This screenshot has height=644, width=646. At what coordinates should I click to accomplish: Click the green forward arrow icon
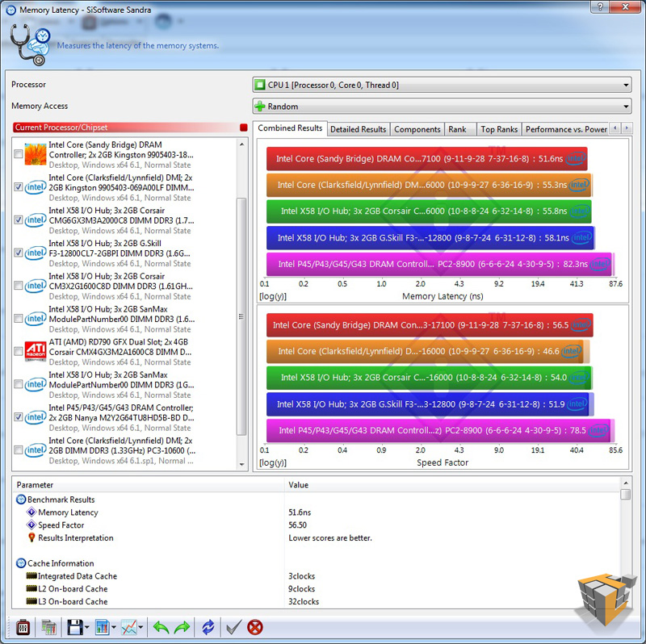pos(182,628)
